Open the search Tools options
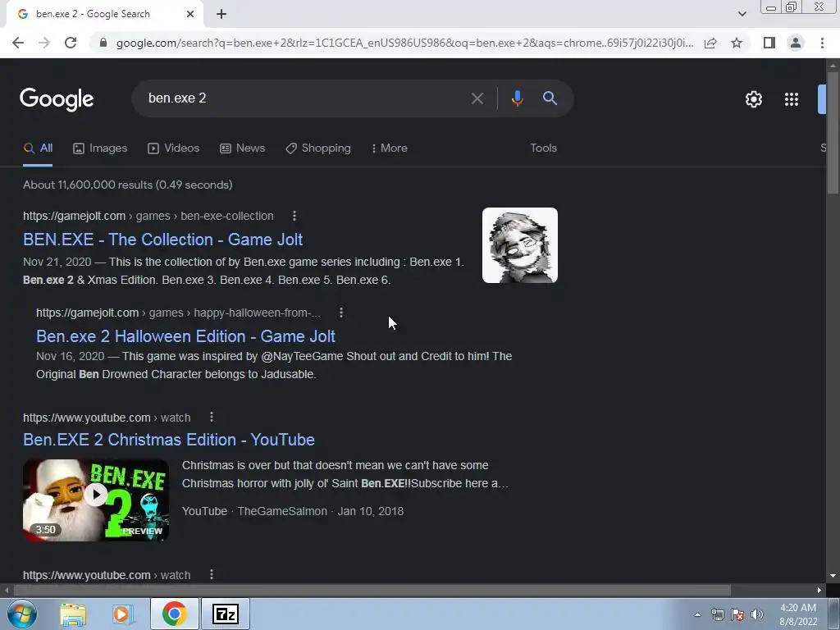 point(543,148)
